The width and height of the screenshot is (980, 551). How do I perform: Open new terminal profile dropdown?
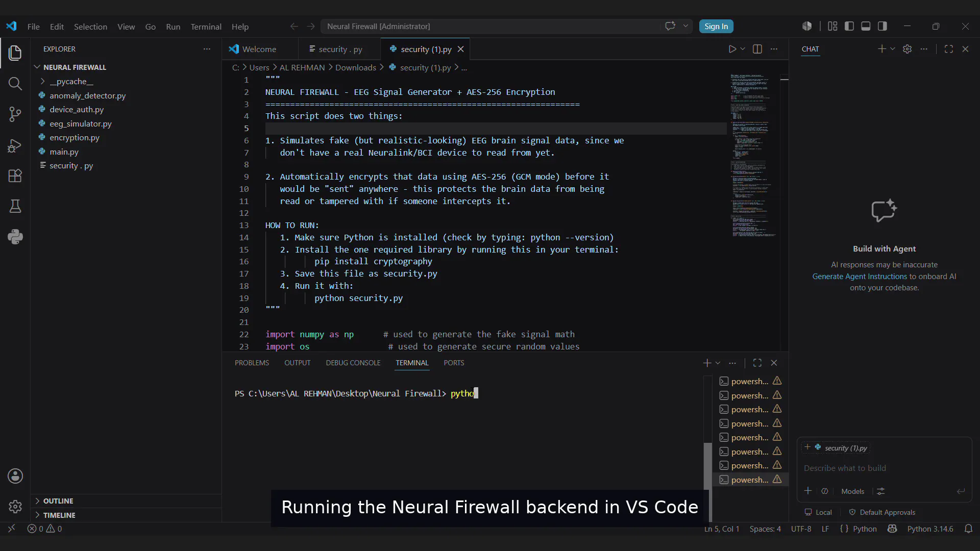pyautogui.click(x=718, y=363)
